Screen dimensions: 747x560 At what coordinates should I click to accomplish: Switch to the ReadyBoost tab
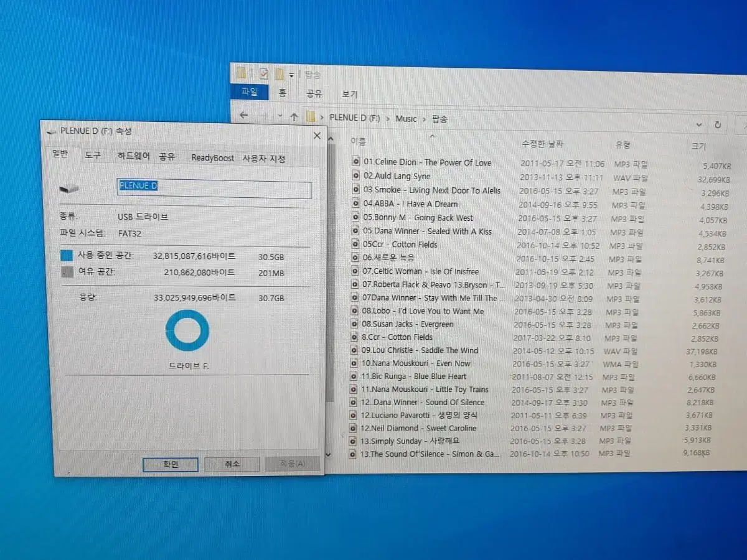click(212, 158)
